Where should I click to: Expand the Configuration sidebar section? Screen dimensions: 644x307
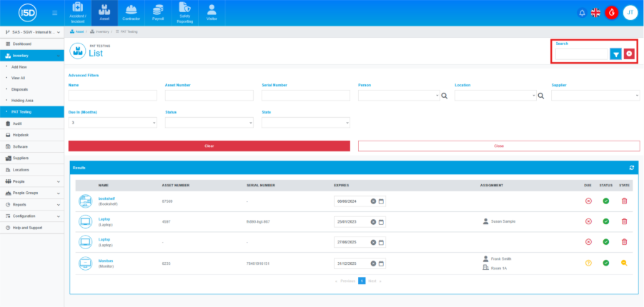point(31,216)
